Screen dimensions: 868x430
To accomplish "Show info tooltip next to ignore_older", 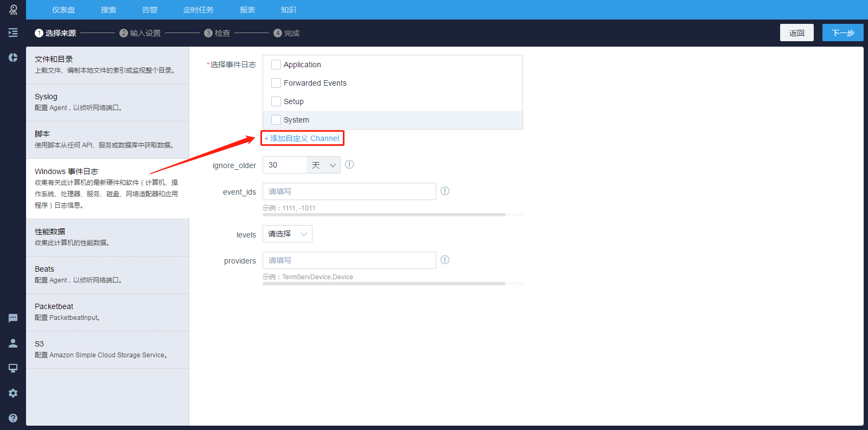I will (x=349, y=164).
